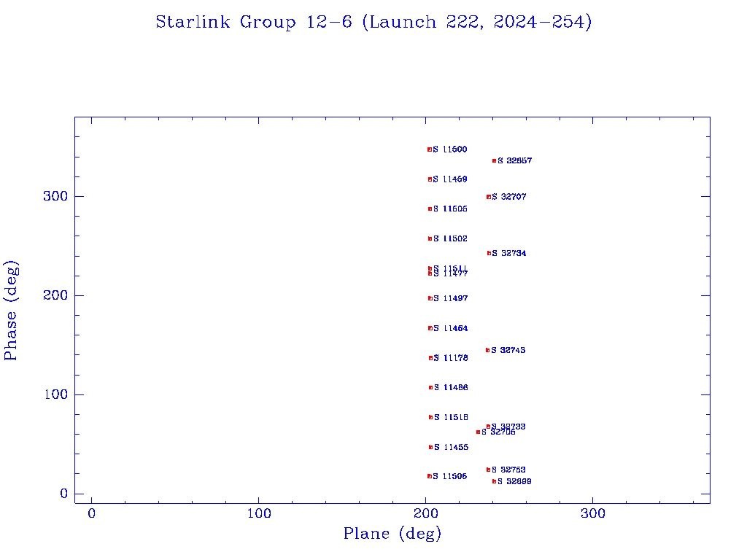Select the S 11178 satellite label
747x560 pixels.
[451, 358]
